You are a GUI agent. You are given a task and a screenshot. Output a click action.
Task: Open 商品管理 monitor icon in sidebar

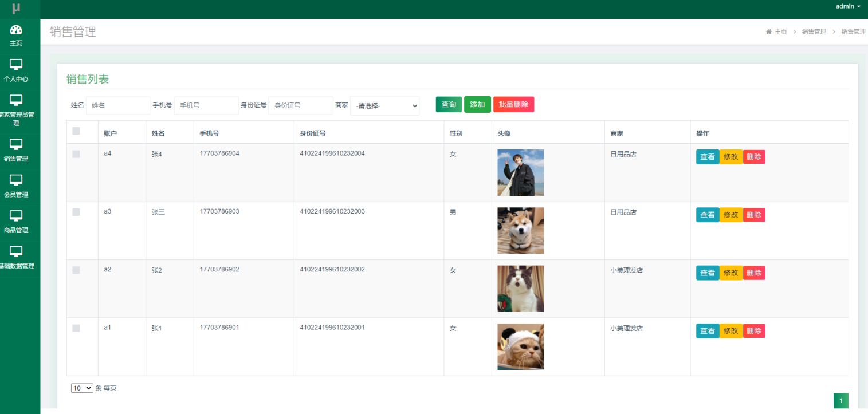[16, 216]
